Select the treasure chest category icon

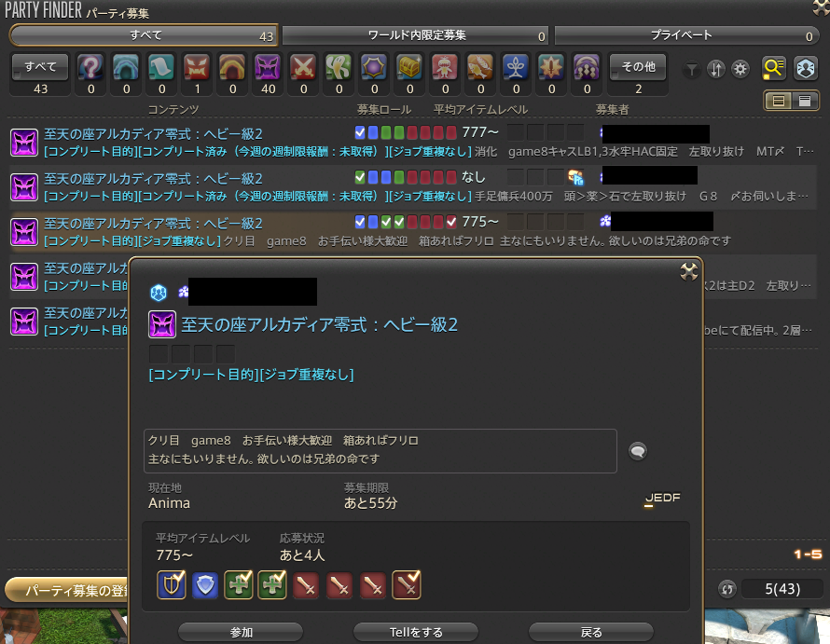[409, 67]
